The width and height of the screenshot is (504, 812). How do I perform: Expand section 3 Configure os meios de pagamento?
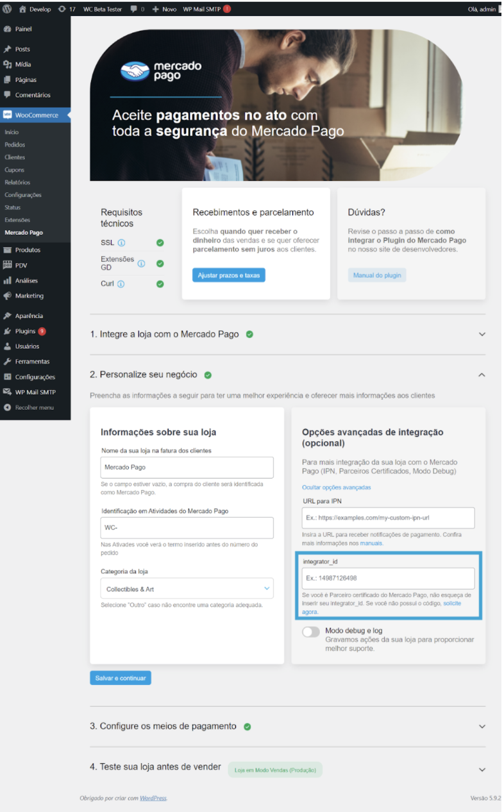pos(482,727)
